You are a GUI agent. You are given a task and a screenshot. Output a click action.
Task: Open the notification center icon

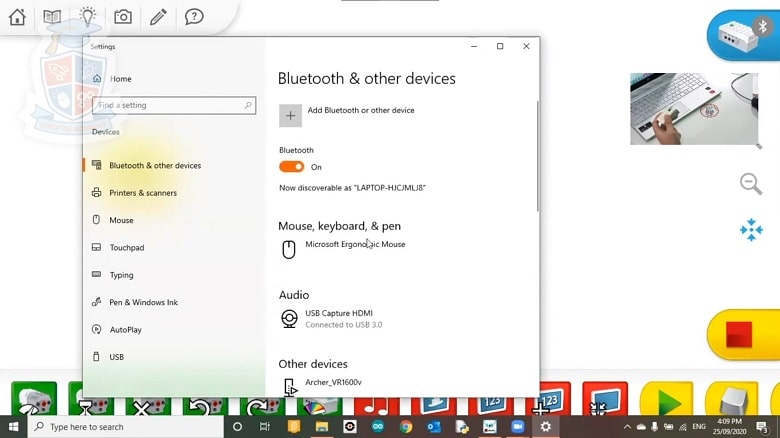(762, 427)
